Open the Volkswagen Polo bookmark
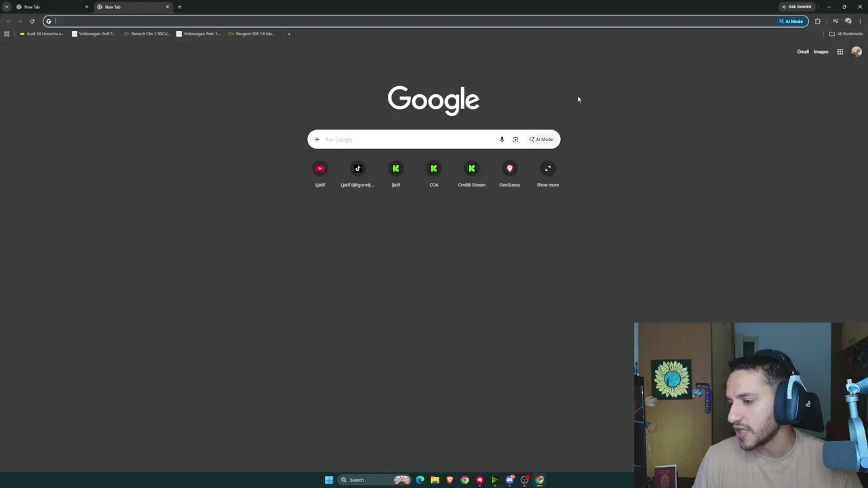The image size is (868, 488). pos(199,34)
